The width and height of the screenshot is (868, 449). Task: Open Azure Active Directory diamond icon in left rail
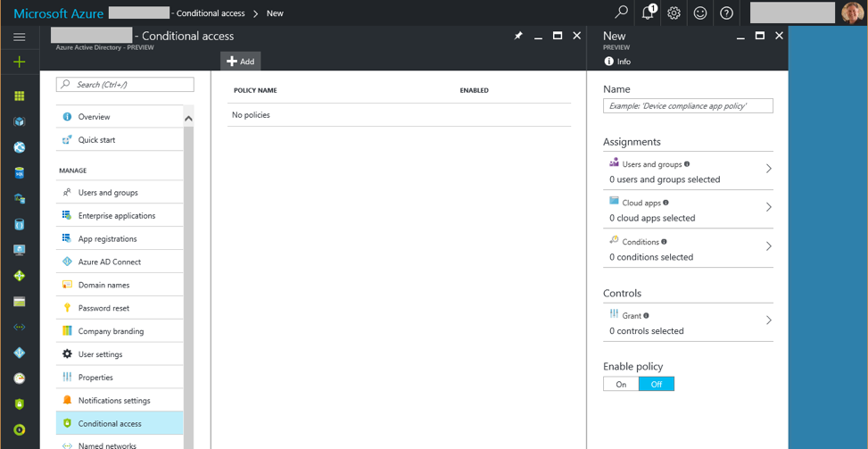(20, 353)
